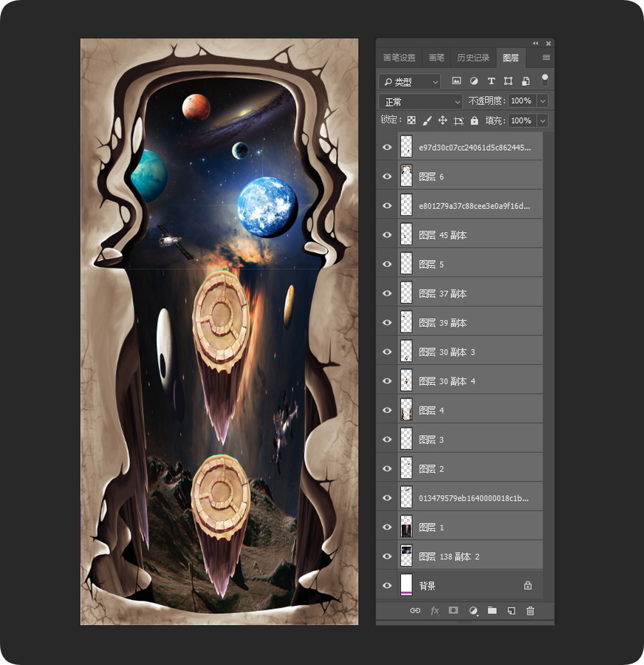Select layer 图层 30 副本 4
Image resolution: width=644 pixels, height=665 pixels.
pos(459,381)
